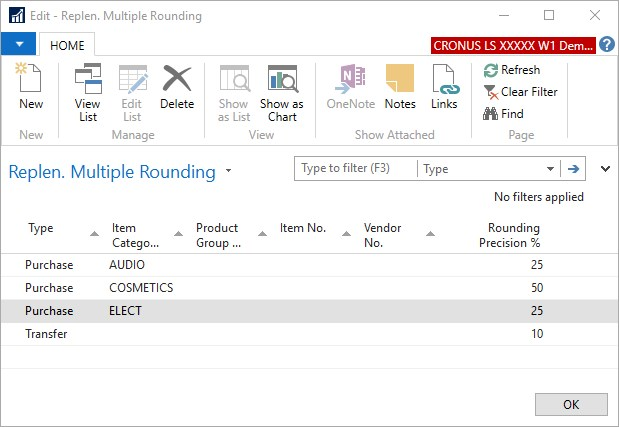This screenshot has height=427, width=619.
Task: Click rounding value 10 for Transfer
Action: coord(537,334)
